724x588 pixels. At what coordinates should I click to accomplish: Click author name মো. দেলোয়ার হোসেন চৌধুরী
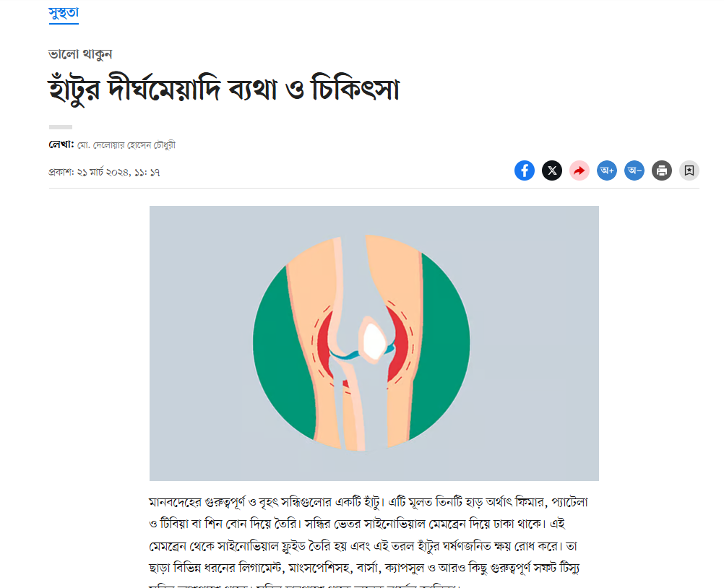click(x=126, y=145)
